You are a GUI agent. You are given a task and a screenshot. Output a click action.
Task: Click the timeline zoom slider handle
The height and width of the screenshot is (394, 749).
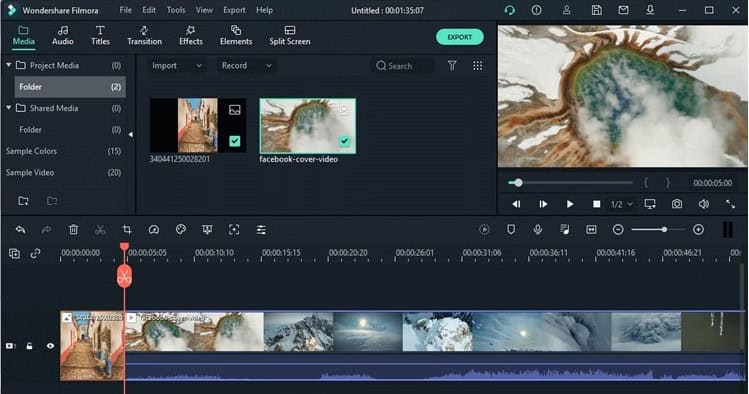pyautogui.click(x=664, y=230)
